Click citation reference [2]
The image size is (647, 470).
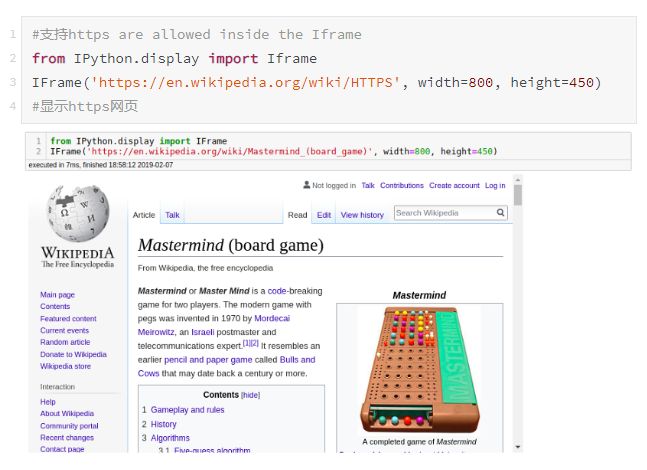(255, 343)
